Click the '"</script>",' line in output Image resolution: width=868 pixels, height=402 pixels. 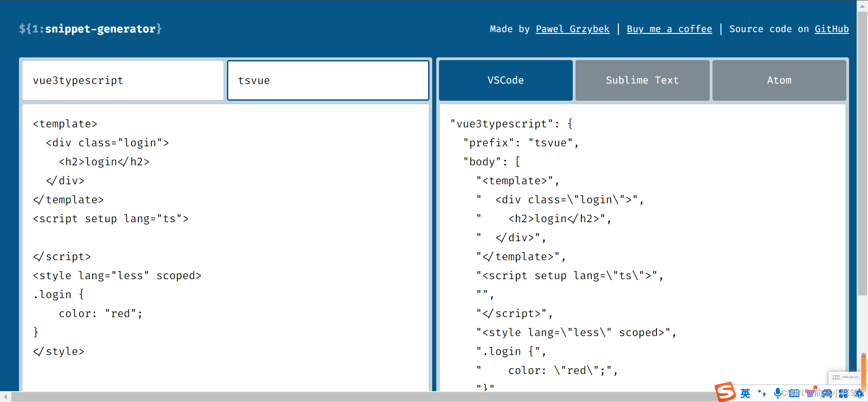(x=514, y=313)
